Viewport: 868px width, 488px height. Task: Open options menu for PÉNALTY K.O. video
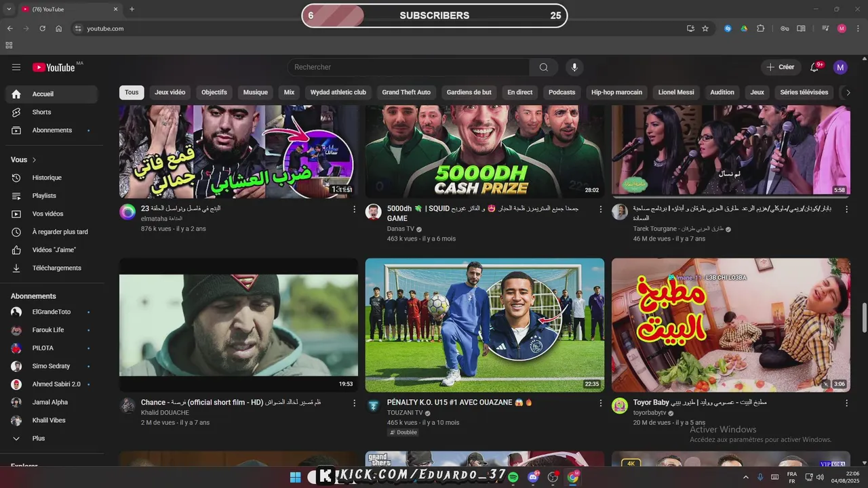[x=600, y=403]
